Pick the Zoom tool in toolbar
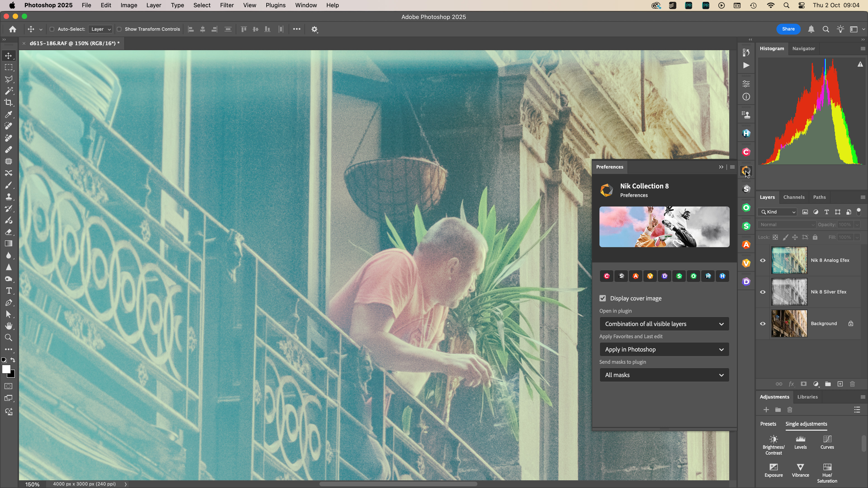Image resolution: width=868 pixels, height=488 pixels. pos(9,338)
